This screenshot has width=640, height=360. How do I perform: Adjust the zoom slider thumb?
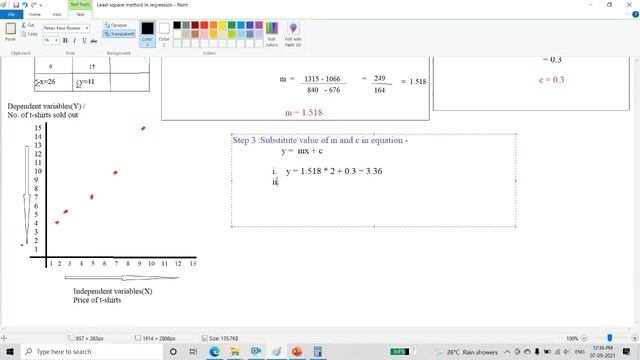tap(609, 338)
